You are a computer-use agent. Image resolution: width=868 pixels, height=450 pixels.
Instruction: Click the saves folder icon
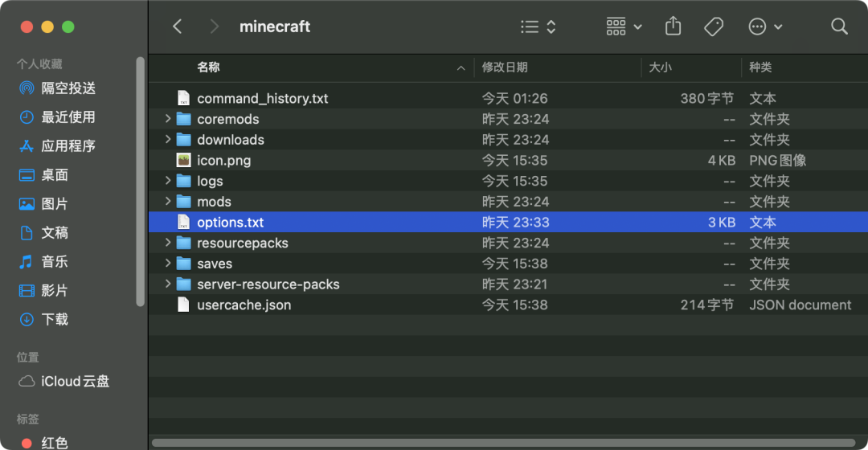(x=184, y=264)
